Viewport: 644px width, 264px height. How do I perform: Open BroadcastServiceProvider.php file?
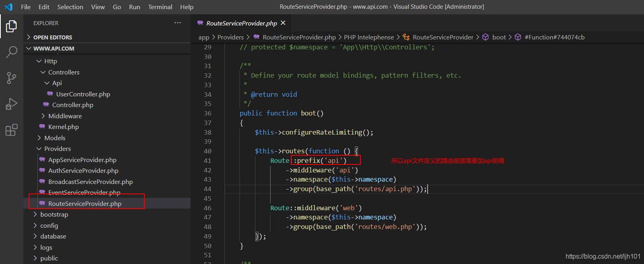90,182
